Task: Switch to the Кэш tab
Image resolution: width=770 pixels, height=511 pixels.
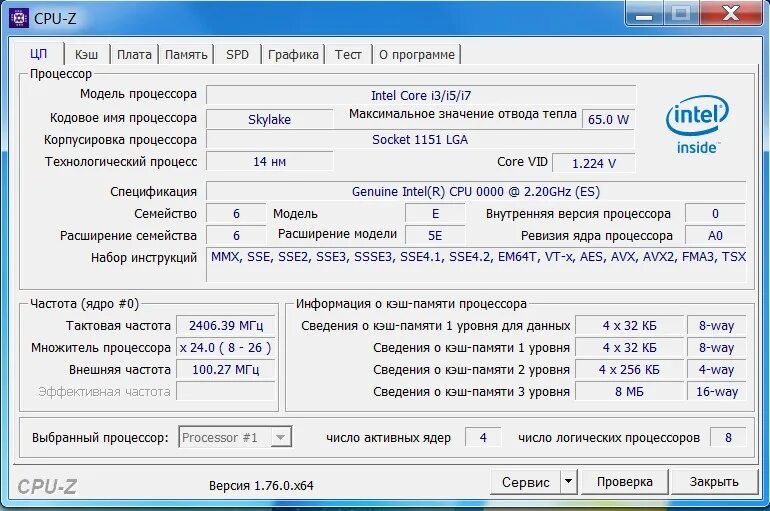Action: (86, 54)
